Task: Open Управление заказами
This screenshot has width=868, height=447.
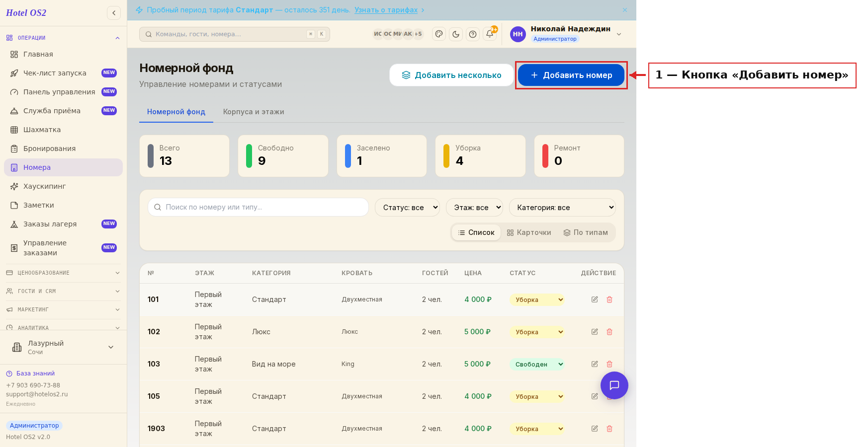Action: tap(63, 248)
